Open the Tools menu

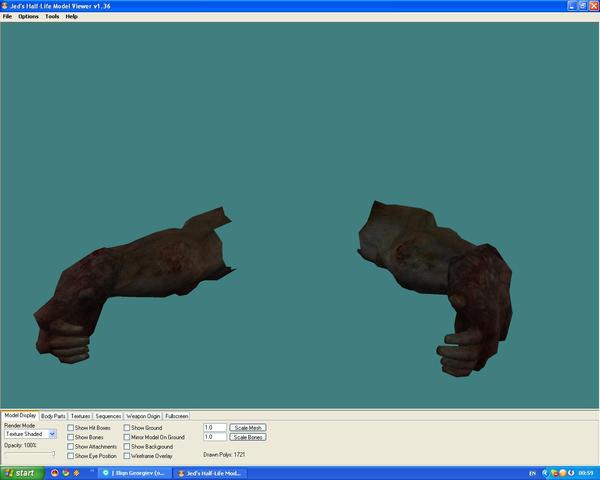pos(52,16)
